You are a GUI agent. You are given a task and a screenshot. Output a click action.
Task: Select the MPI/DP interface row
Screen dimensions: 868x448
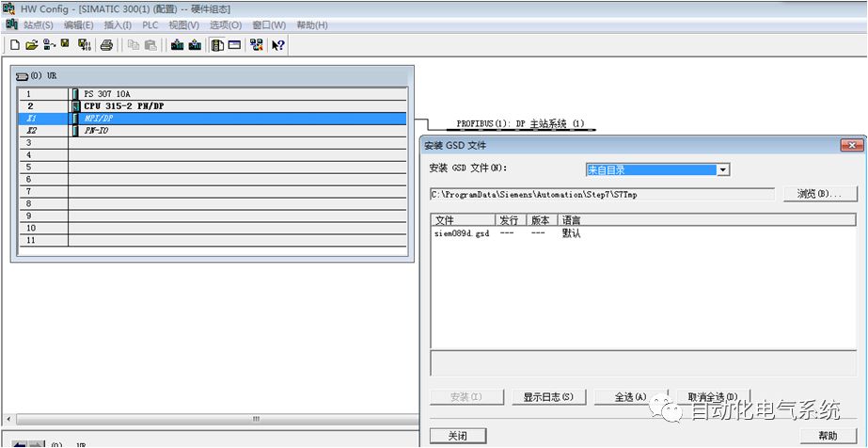click(x=213, y=119)
